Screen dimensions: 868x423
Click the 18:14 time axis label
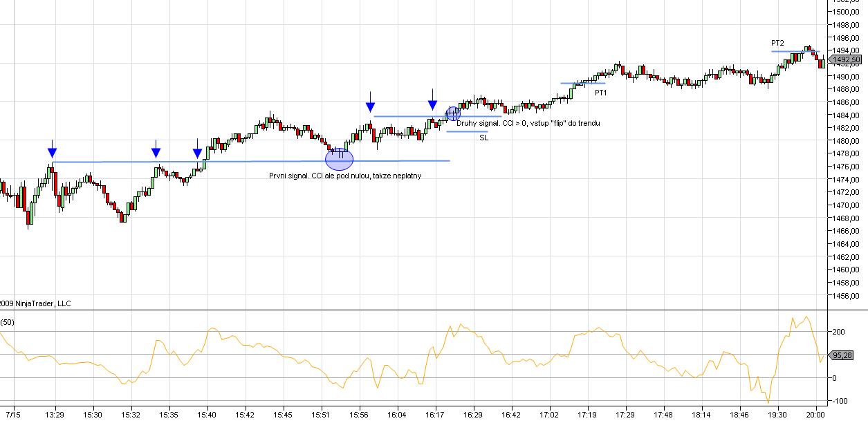pyautogui.click(x=701, y=415)
